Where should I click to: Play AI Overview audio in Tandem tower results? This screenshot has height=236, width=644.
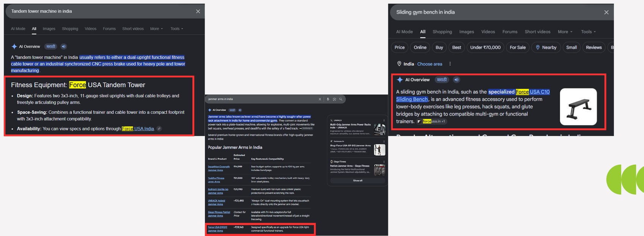click(64, 47)
